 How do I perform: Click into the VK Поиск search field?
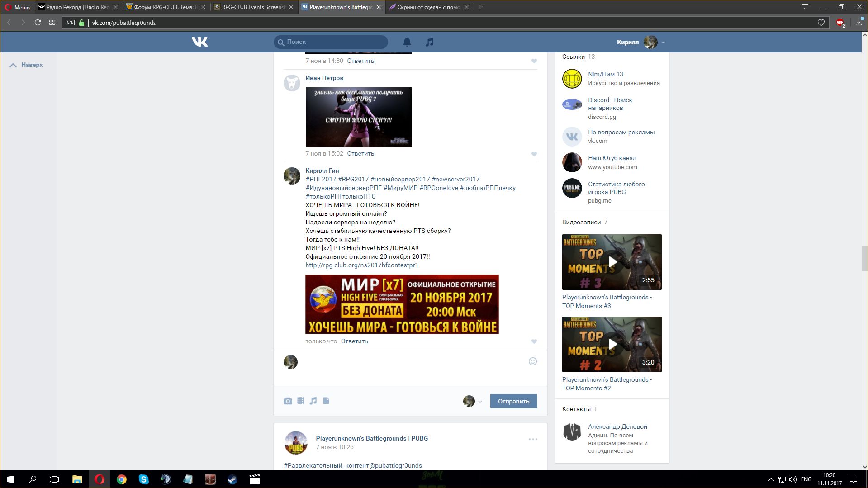point(331,42)
